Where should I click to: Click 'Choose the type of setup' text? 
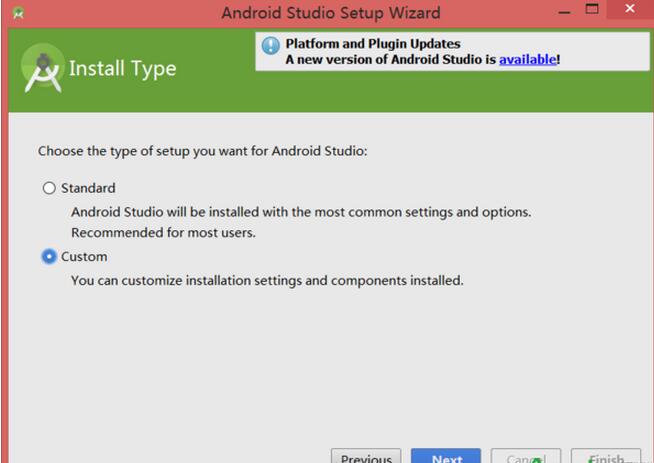click(x=203, y=151)
